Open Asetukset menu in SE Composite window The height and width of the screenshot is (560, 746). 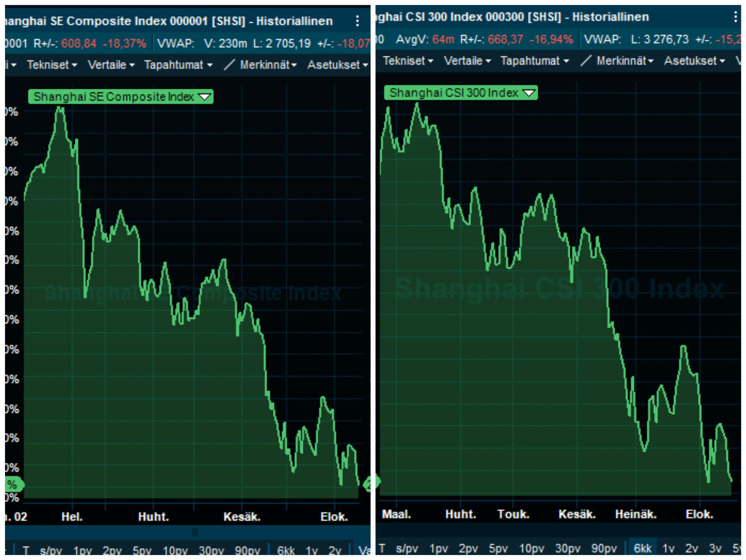pyautogui.click(x=337, y=65)
